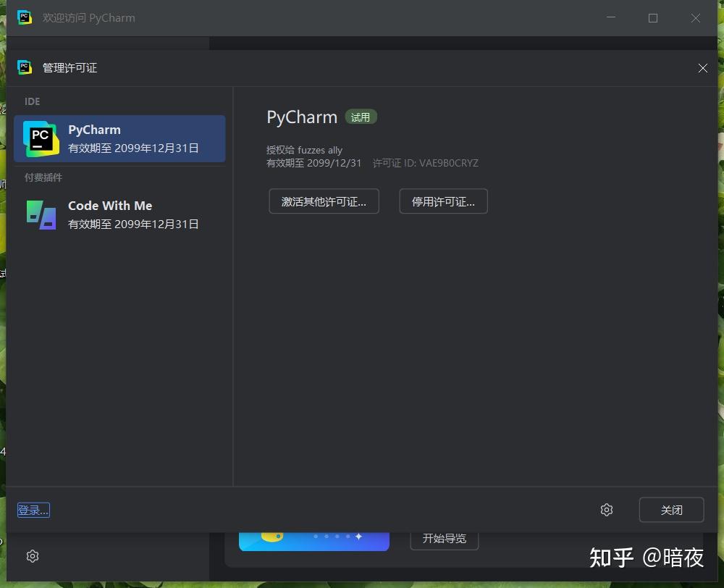
Task: Click the Code With Me plugin icon
Action: pyautogui.click(x=41, y=214)
